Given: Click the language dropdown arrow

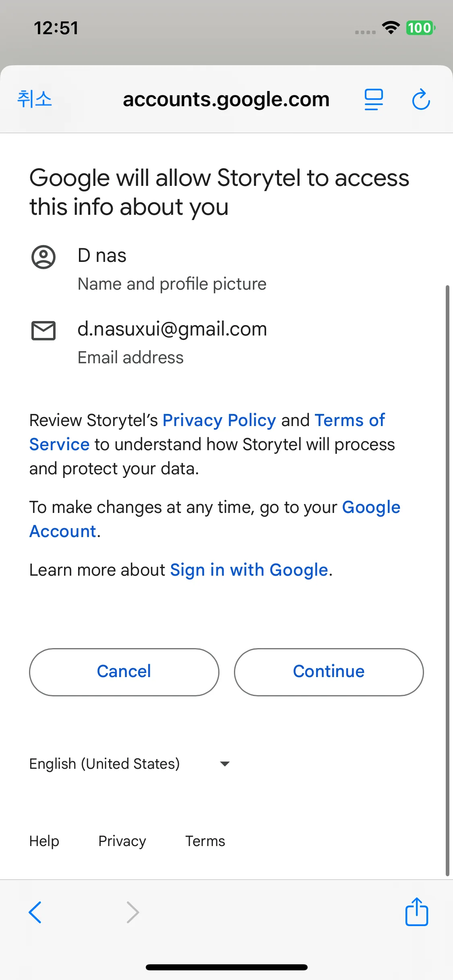Looking at the screenshot, I should [x=225, y=764].
